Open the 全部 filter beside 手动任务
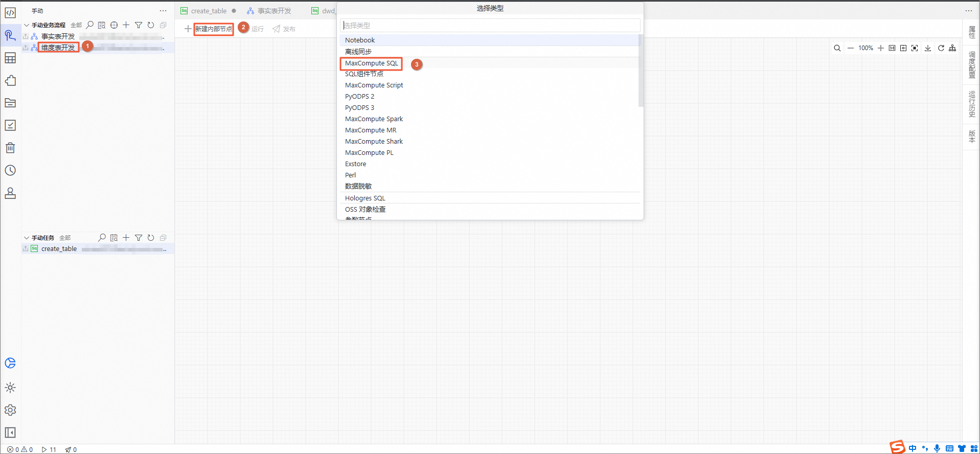The width and height of the screenshot is (980, 454). (65, 238)
